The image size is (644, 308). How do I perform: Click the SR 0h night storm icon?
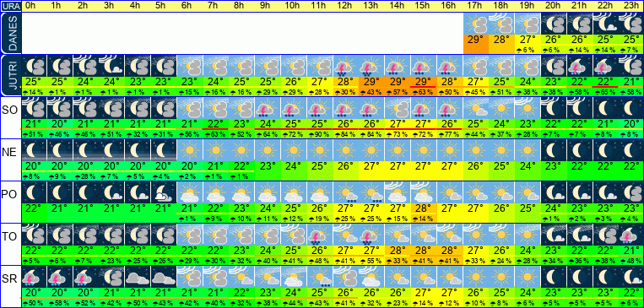34,277
